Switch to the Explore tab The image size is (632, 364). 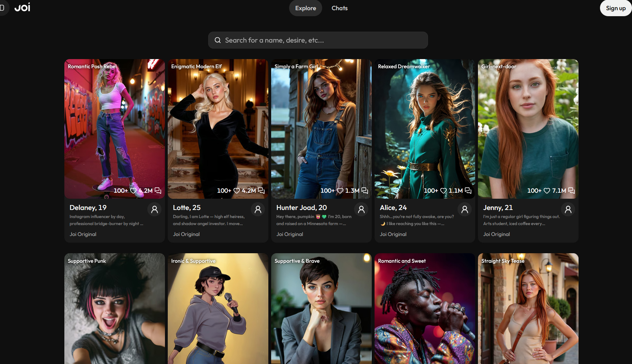coord(306,8)
